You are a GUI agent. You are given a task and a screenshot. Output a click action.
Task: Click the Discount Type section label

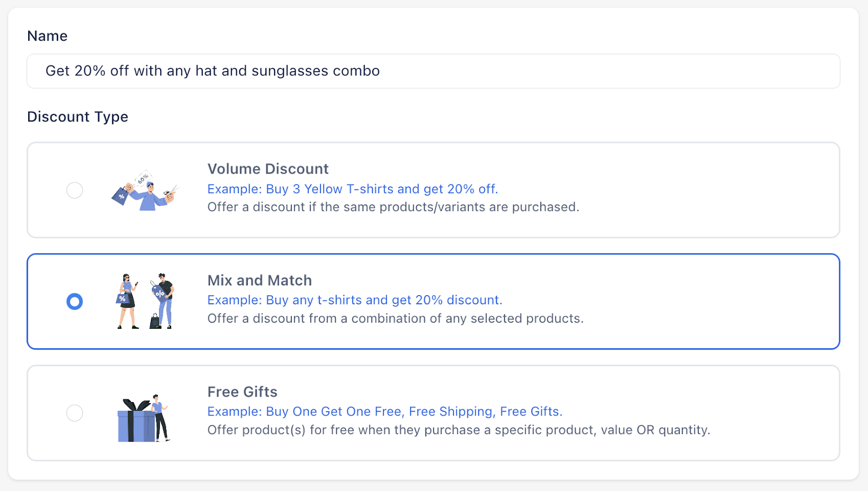pos(78,117)
